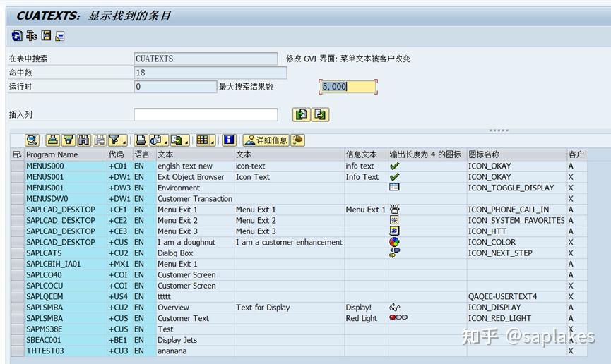
Task: Click the second green button beside 插入列 field
Action: [x=320, y=114]
